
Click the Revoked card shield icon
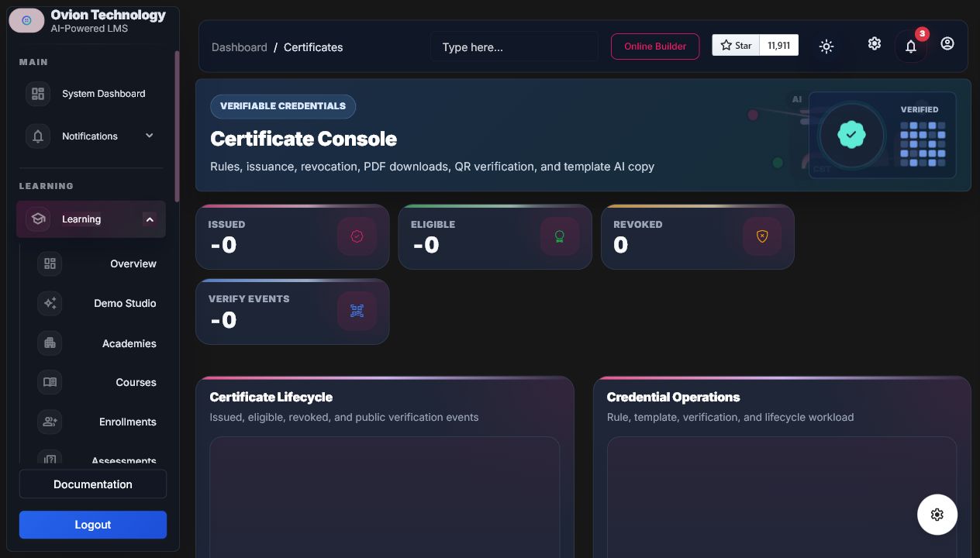pos(762,236)
